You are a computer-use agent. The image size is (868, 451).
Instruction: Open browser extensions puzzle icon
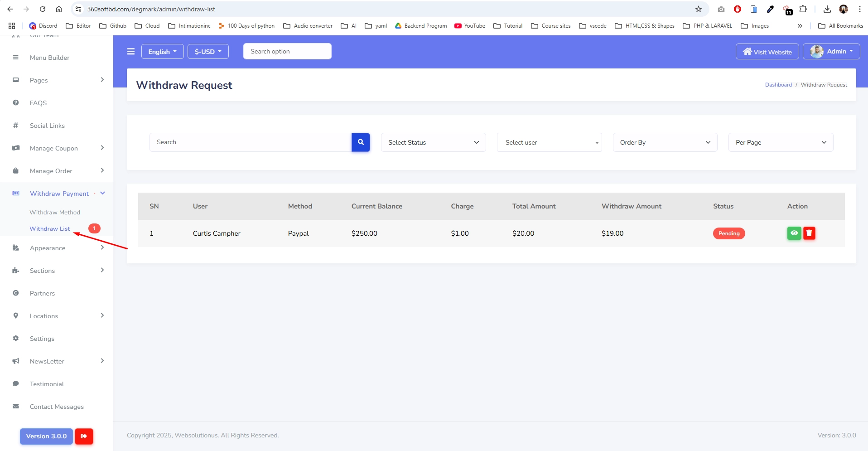pyautogui.click(x=803, y=9)
